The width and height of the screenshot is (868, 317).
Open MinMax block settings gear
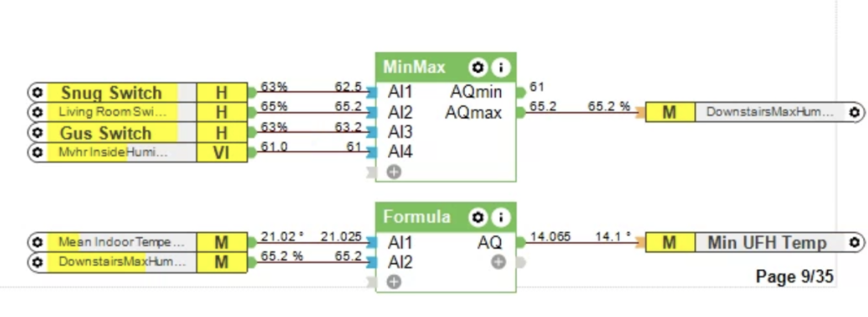coord(477,68)
